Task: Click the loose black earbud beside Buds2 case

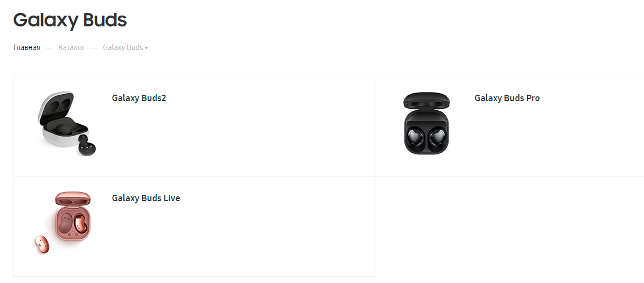Action: point(87,145)
